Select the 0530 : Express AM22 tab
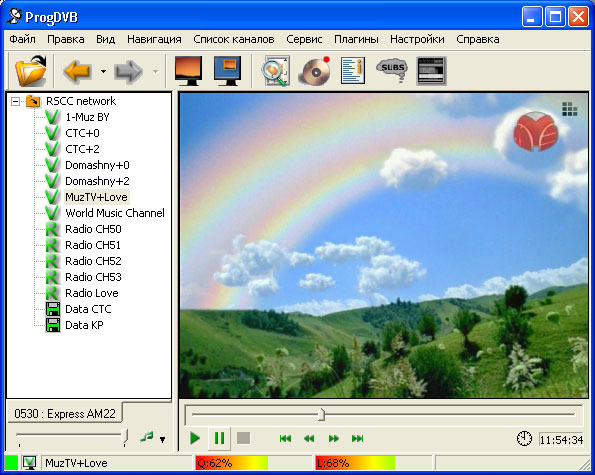The image size is (595, 475). coord(65,414)
